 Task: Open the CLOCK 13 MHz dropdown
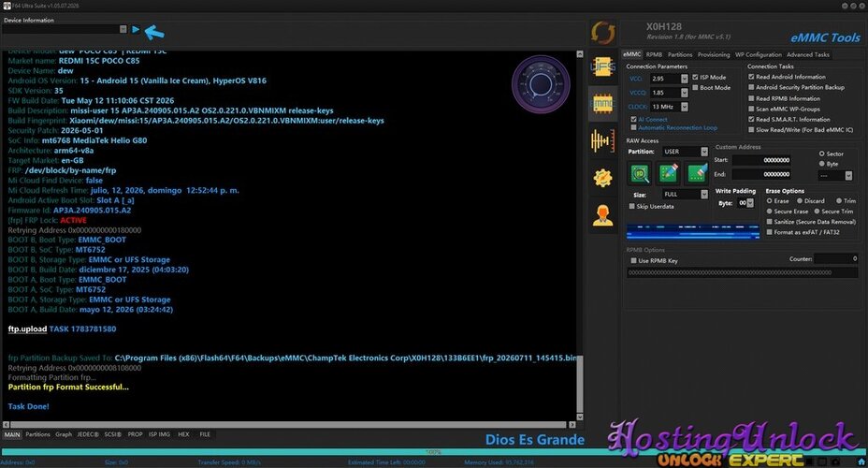tap(685, 107)
